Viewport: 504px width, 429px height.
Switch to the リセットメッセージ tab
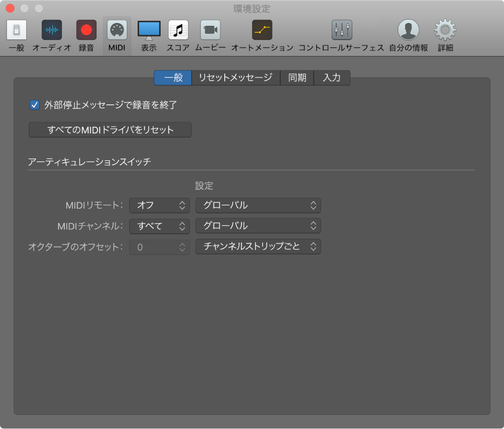tap(236, 78)
